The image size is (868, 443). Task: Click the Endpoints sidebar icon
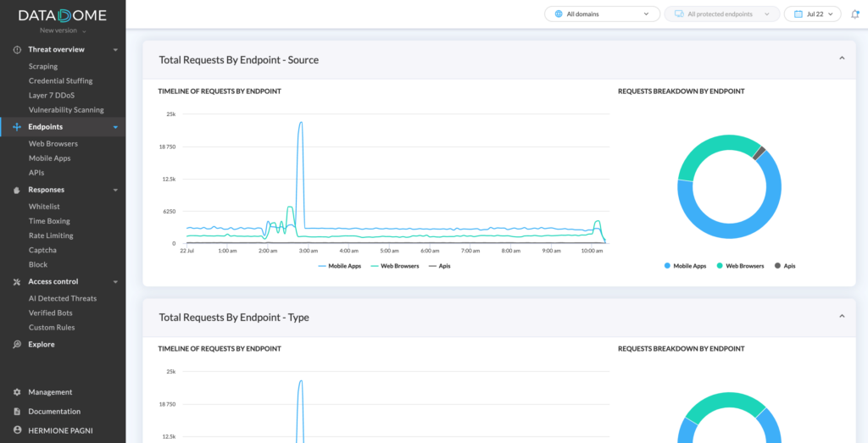coord(17,127)
